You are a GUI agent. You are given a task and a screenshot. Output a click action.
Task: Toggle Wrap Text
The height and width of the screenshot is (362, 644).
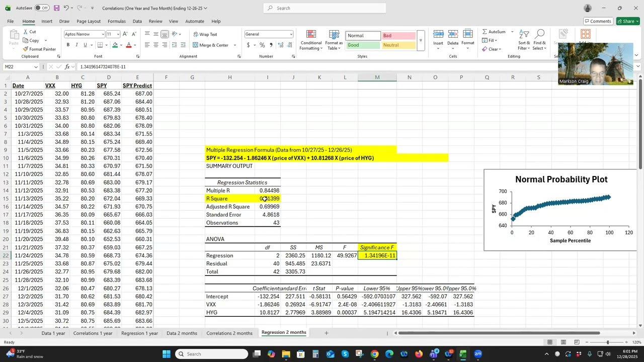click(205, 34)
